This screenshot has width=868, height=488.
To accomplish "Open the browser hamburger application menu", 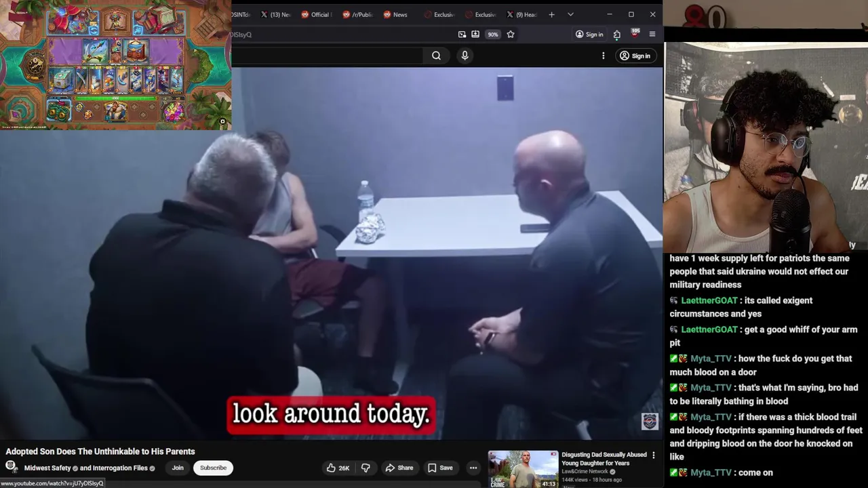I will [x=652, y=35].
